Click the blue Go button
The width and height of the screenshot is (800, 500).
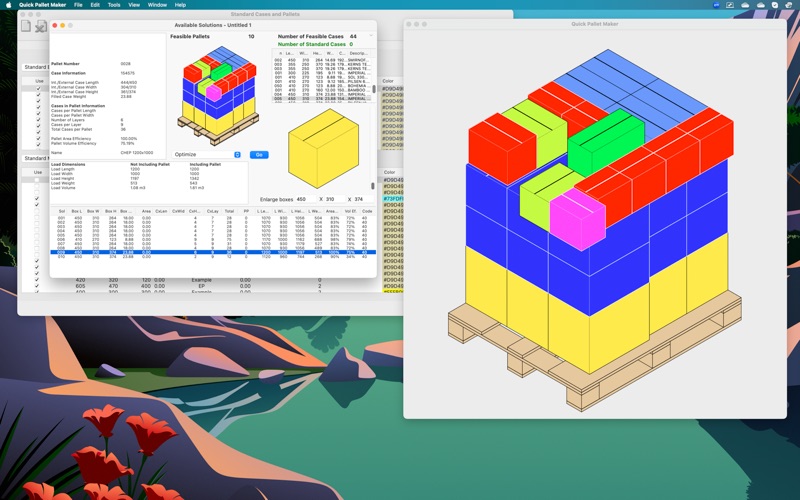pos(259,155)
